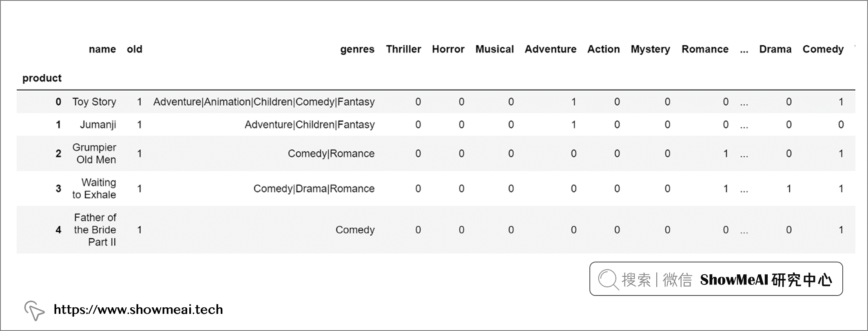Click the "Musical" column header

point(495,49)
